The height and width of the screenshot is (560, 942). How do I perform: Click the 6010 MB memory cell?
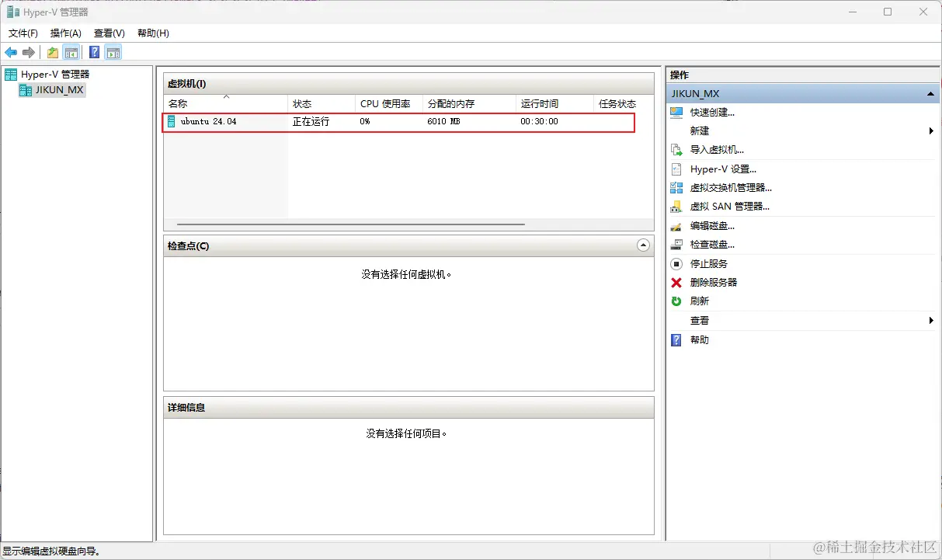[x=443, y=122]
